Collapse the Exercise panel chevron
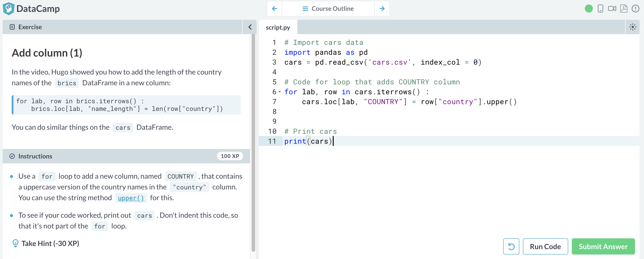This screenshot has width=644, height=259. (250, 27)
